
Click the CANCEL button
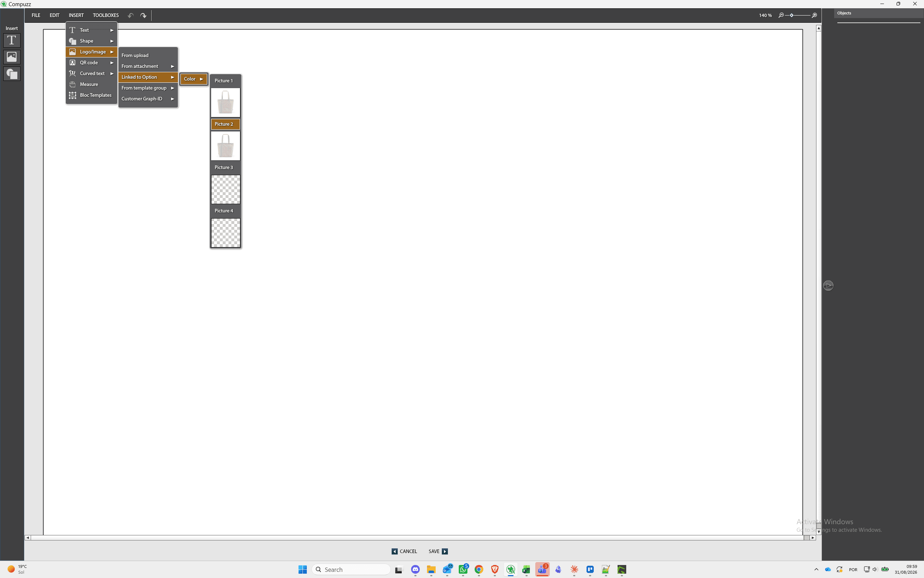coord(404,551)
